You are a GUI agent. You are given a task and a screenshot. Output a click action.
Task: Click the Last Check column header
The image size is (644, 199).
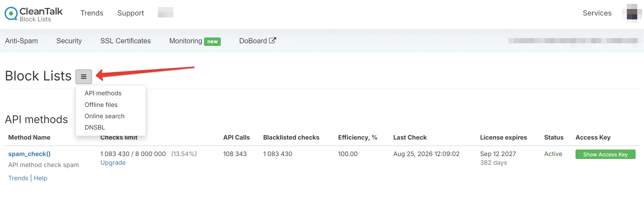point(410,137)
